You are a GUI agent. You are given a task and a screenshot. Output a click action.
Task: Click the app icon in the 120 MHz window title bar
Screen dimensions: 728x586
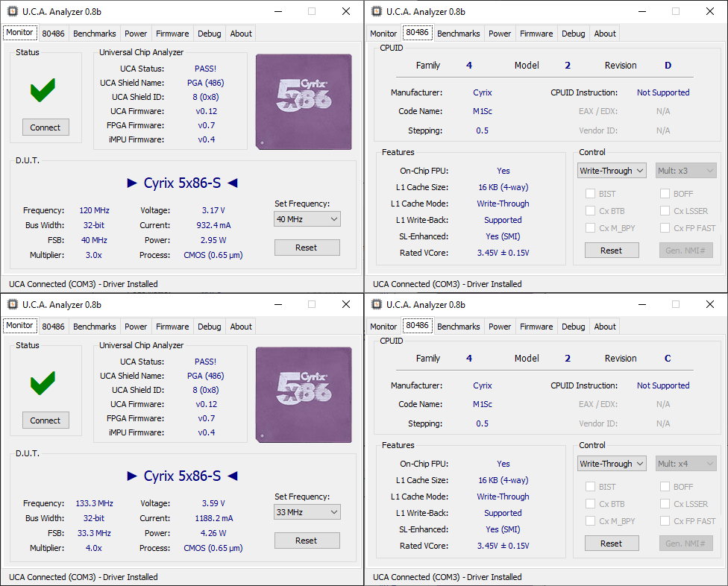click(13, 12)
